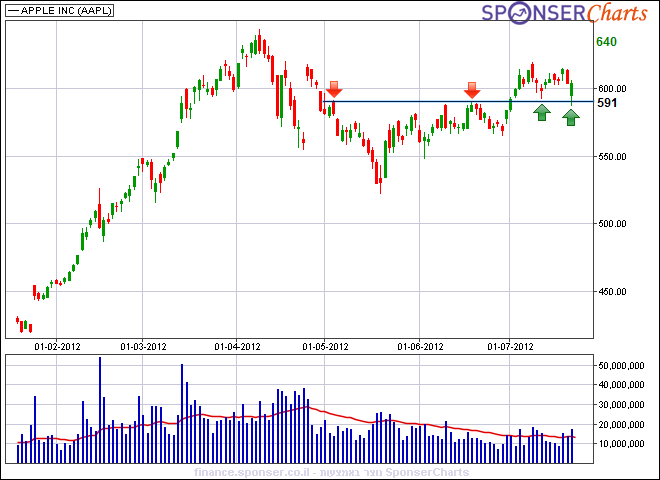The height and width of the screenshot is (480, 660).
Task: Click the tallest blue volume bar in February
Action: pos(100,410)
